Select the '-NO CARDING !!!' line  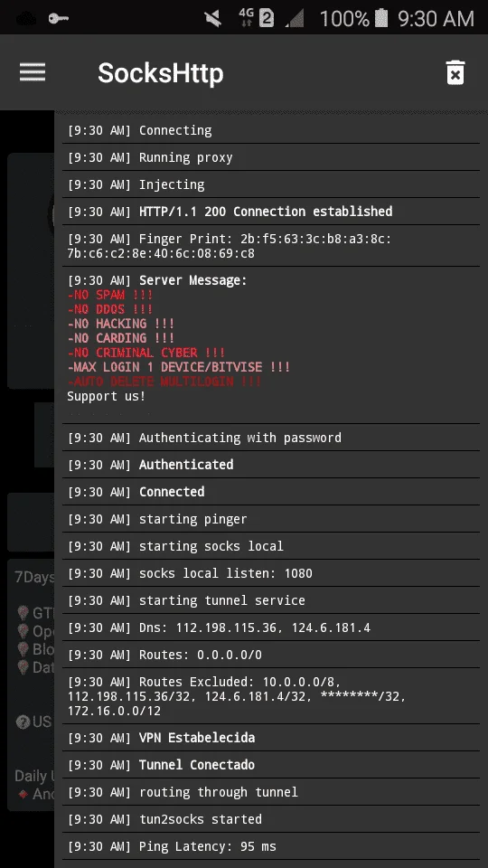[121, 338]
